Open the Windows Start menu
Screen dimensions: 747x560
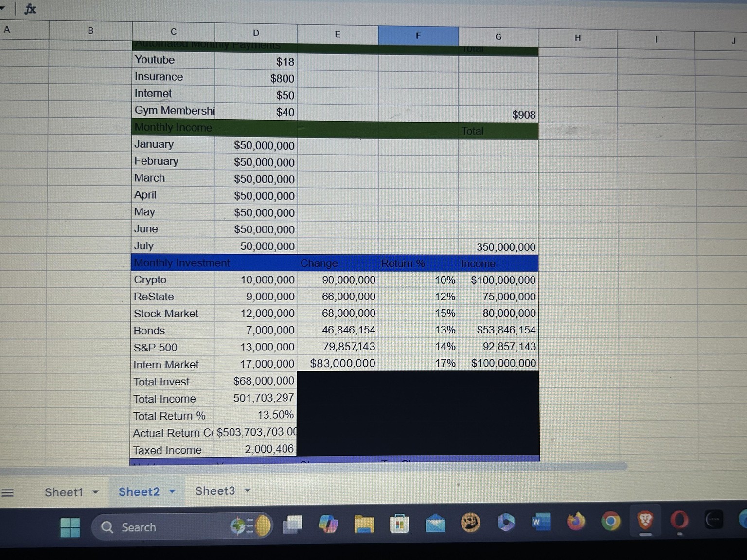click(x=70, y=527)
